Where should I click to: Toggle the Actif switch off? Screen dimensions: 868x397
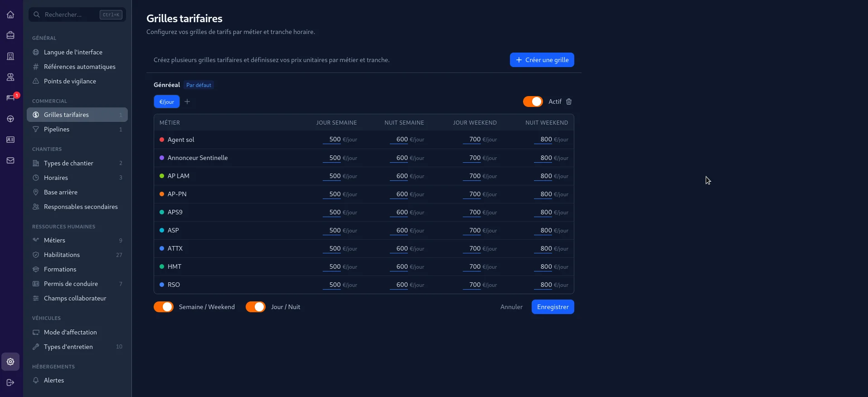pos(533,102)
